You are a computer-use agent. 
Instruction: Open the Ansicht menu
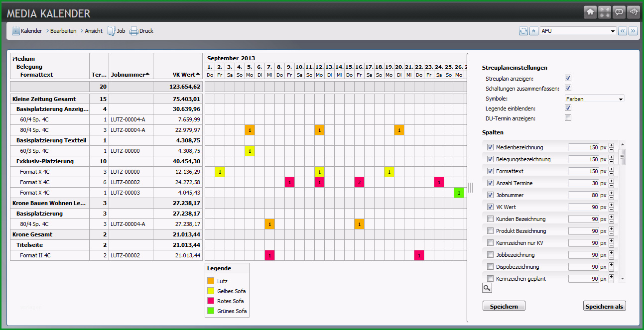(x=94, y=31)
